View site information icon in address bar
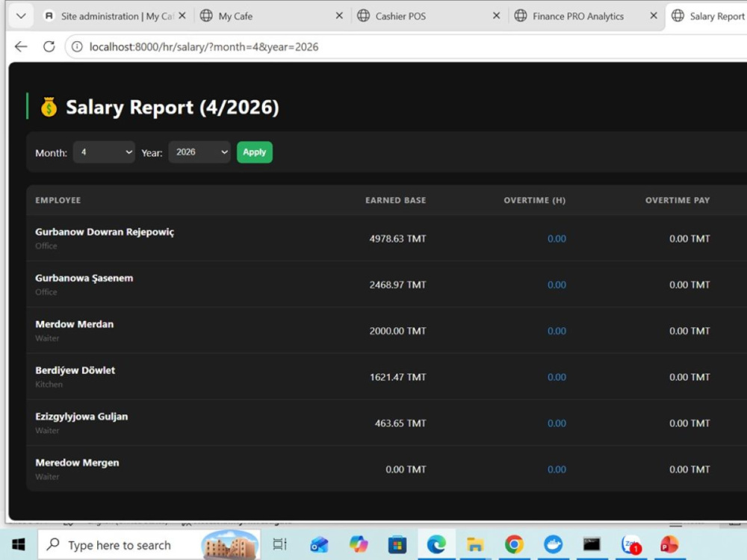The width and height of the screenshot is (747, 560). tap(77, 46)
